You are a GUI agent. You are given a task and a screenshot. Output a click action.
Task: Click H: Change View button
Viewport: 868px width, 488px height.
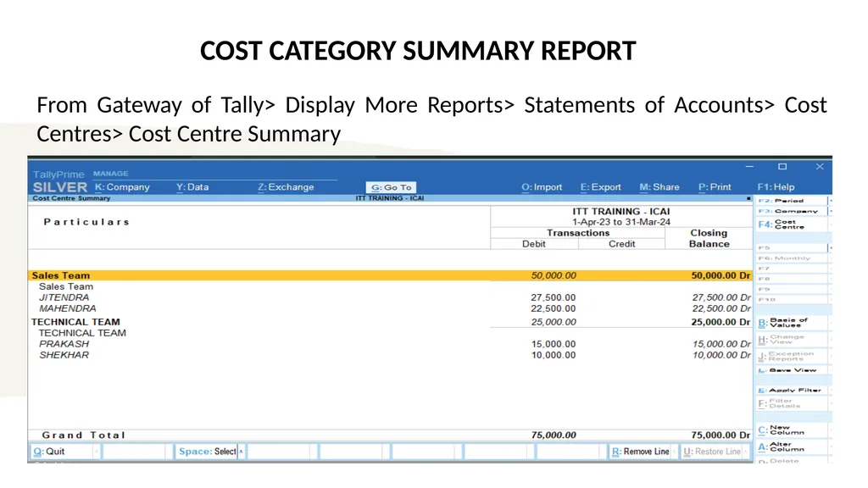(791, 339)
